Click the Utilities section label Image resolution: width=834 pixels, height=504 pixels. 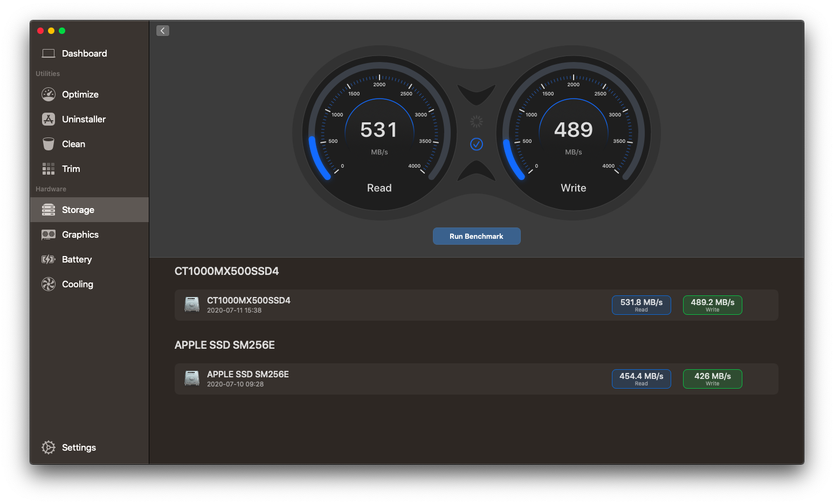point(48,74)
